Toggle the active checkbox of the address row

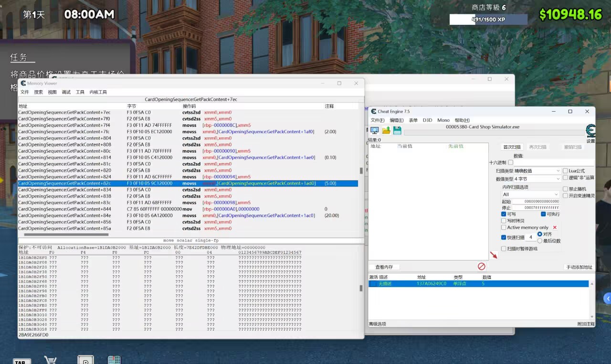click(373, 284)
